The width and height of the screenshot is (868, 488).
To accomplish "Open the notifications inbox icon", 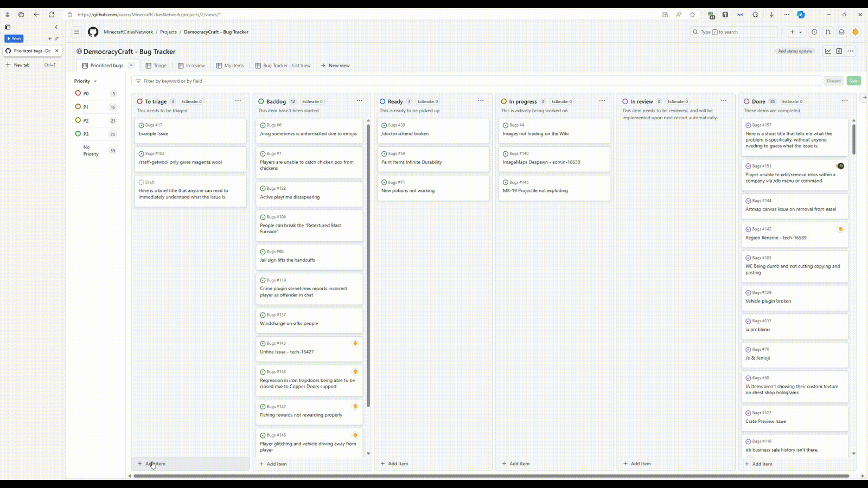I will pos(841,32).
